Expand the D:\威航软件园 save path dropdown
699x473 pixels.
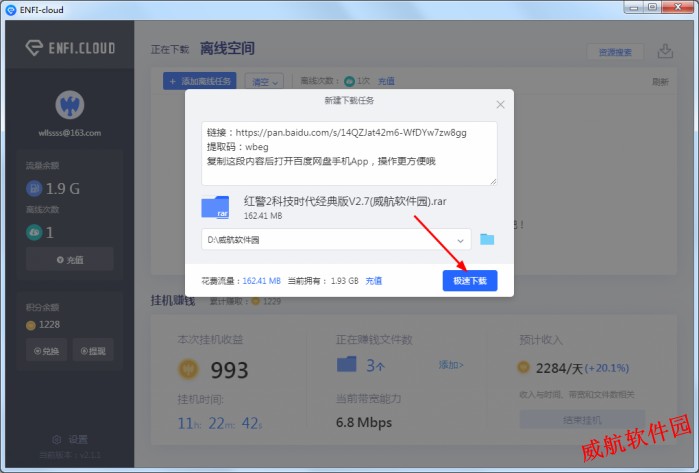[x=460, y=240]
